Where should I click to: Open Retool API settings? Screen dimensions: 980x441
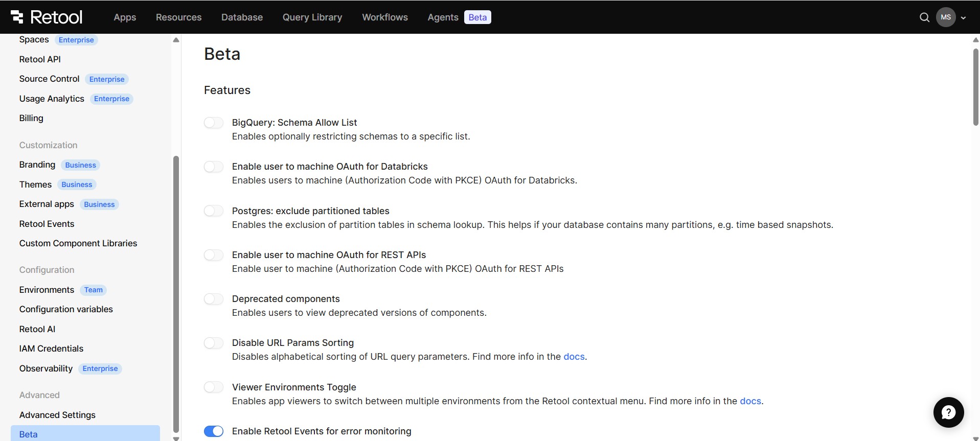pyautogui.click(x=40, y=59)
